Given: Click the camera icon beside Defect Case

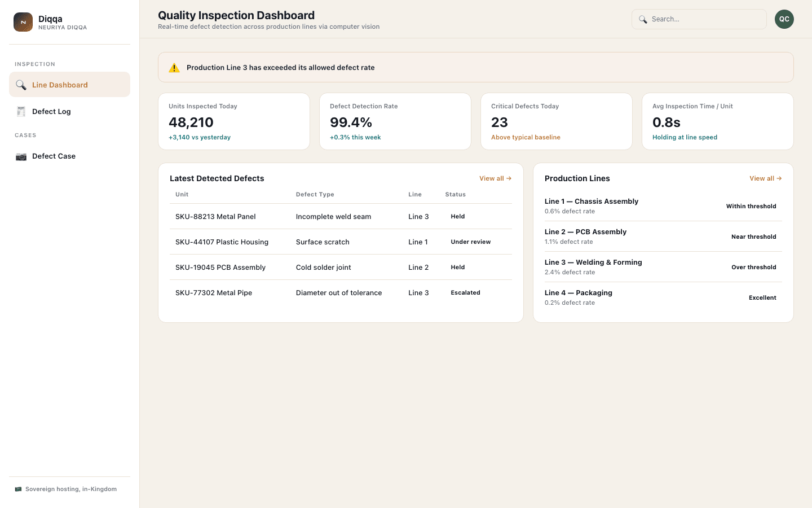Looking at the screenshot, I should (21, 156).
